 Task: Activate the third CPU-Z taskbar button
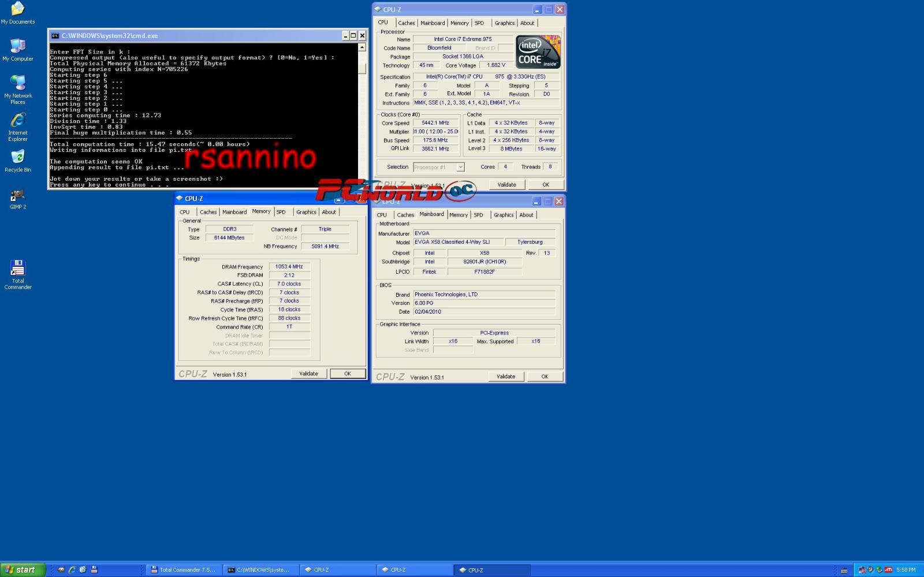(x=491, y=569)
